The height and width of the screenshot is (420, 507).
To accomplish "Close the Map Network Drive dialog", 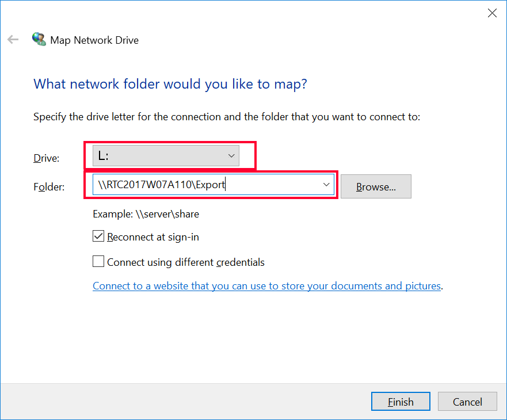I will 492,13.
